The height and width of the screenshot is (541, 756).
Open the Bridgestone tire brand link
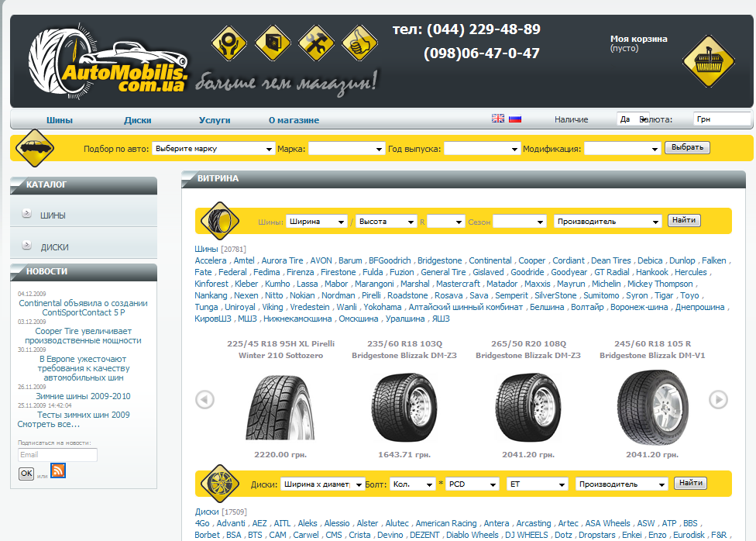click(x=440, y=260)
